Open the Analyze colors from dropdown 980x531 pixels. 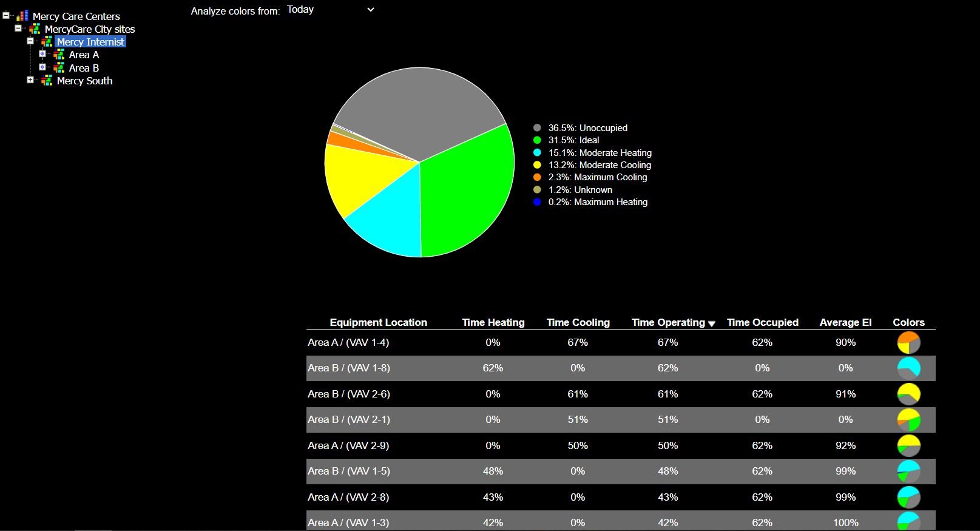pos(331,10)
